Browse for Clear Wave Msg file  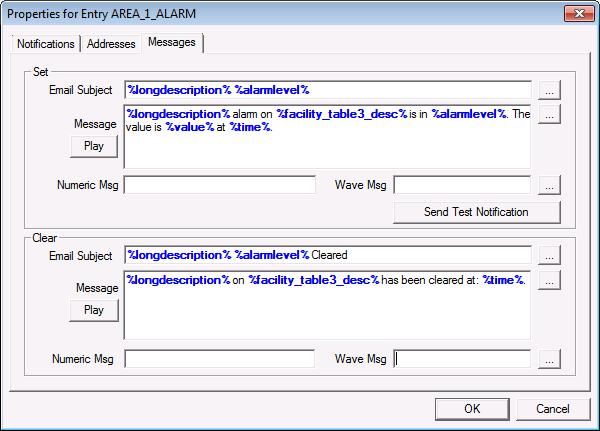[549, 359]
